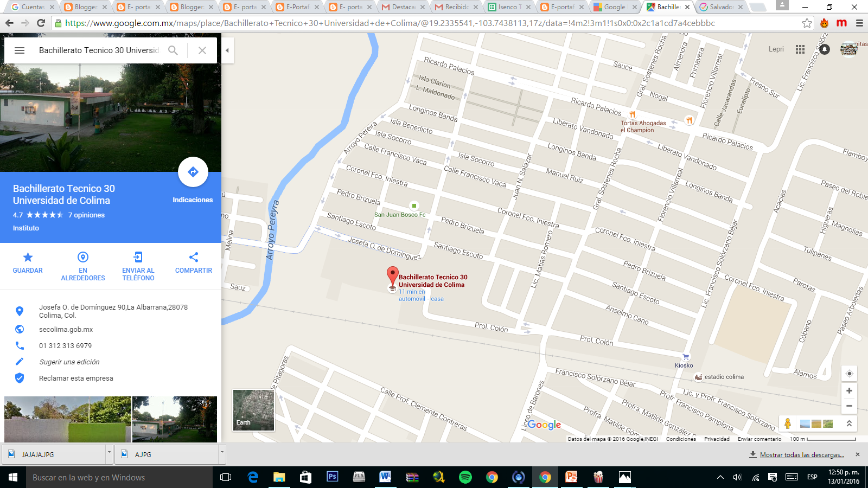
Task: Zoom out the map with minus
Action: (850, 406)
